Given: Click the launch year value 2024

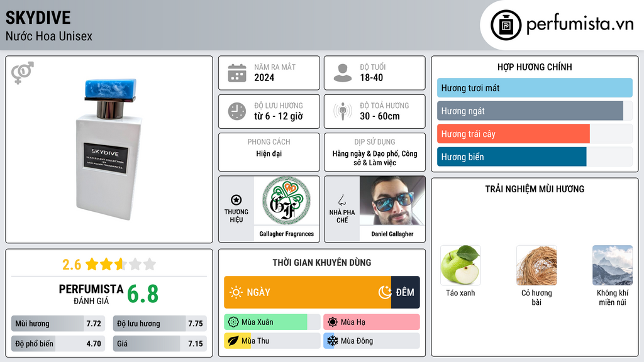Looking at the screenshot, I should point(264,77).
